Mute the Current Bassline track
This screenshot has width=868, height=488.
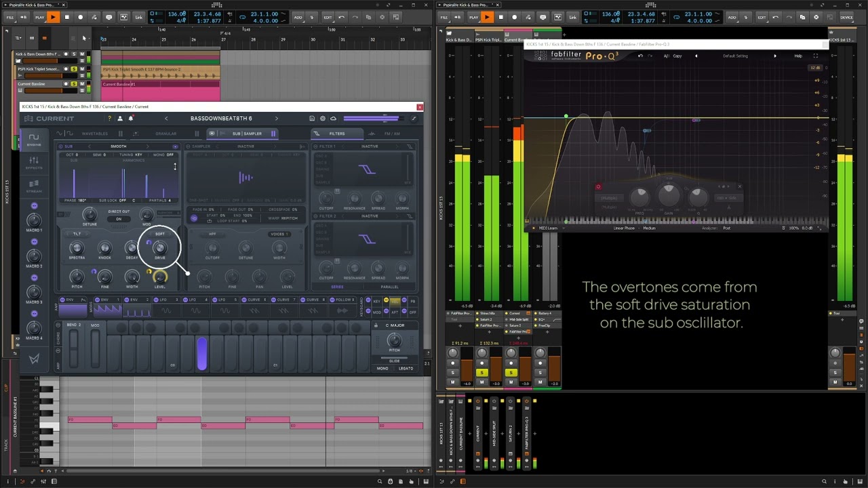(82, 84)
